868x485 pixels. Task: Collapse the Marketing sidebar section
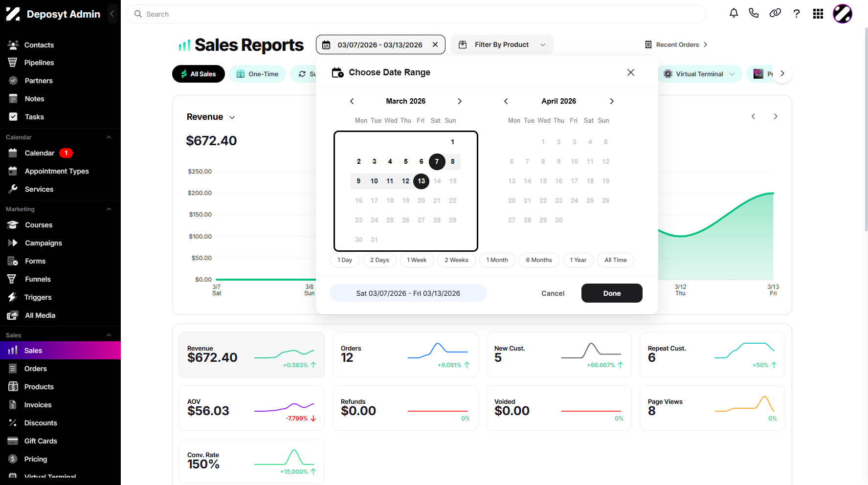[x=109, y=209]
